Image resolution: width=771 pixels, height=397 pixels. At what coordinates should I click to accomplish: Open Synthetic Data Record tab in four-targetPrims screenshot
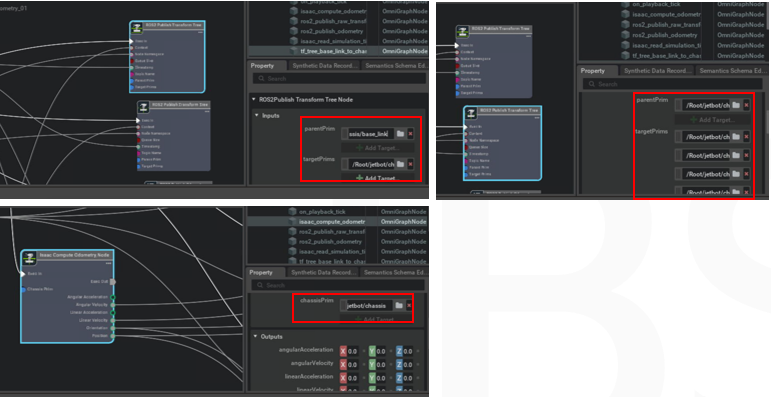(x=656, y=71)
